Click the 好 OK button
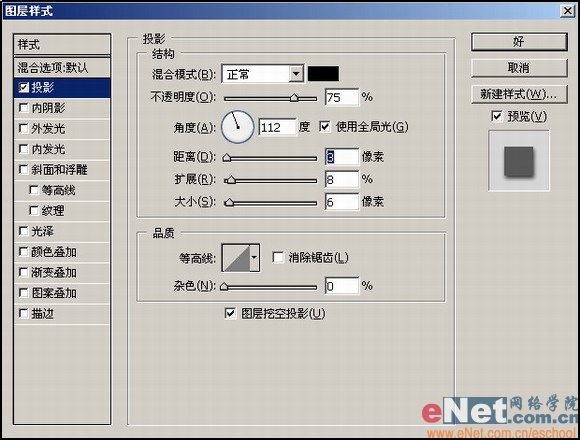This screenshot has width=580, height=440. tap(519, 42)
